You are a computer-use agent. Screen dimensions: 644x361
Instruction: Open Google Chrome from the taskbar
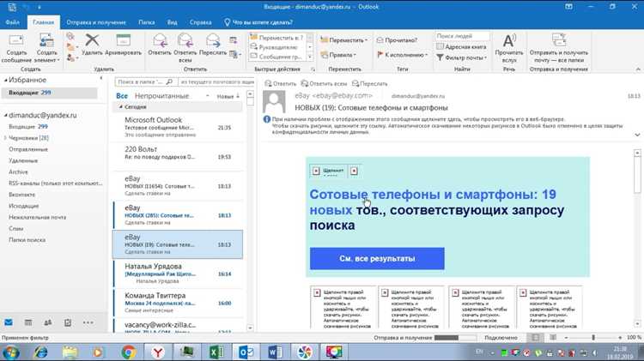pos(129,352)
